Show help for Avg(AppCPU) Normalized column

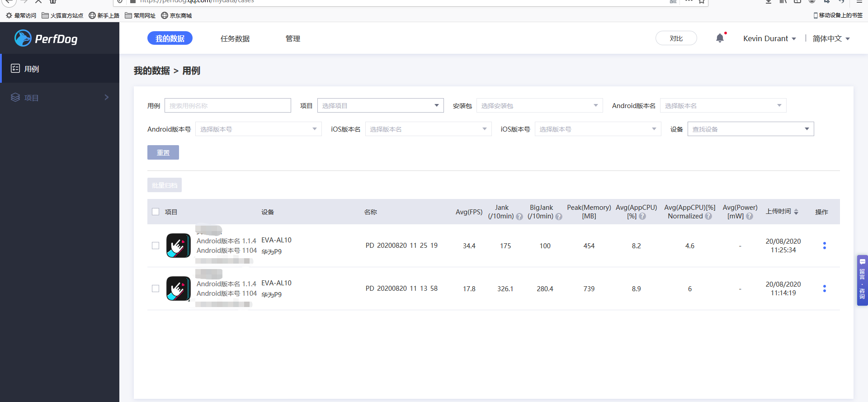(708, 217)
